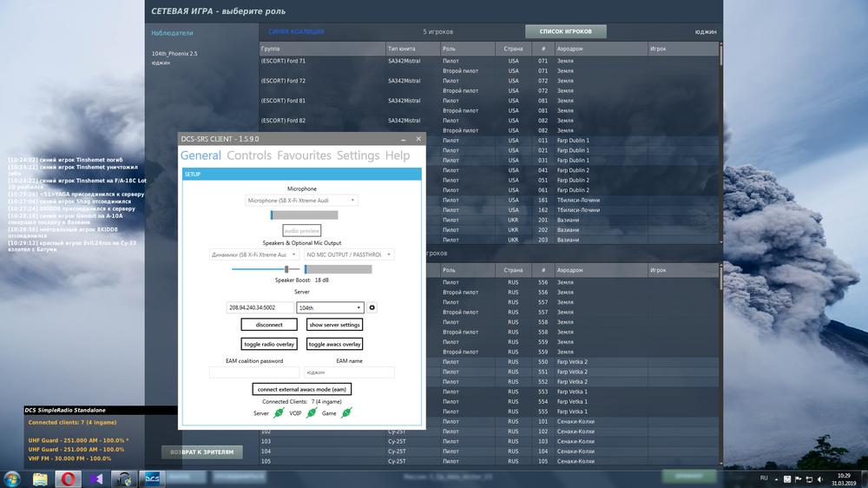868x488 pixels.
Task: Open the headset SRS taskbar icon
Action: tap(123, 478)
